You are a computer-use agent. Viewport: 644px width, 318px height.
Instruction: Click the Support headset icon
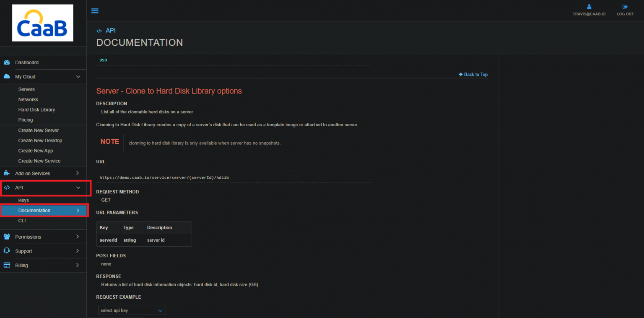(x=7, y=251)
